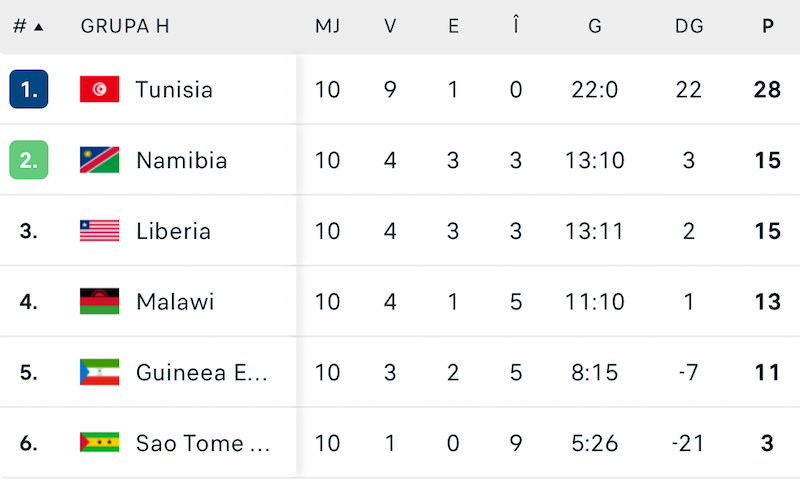
Task: Select the MJ matches played header
Action: (x=328, y=27)
